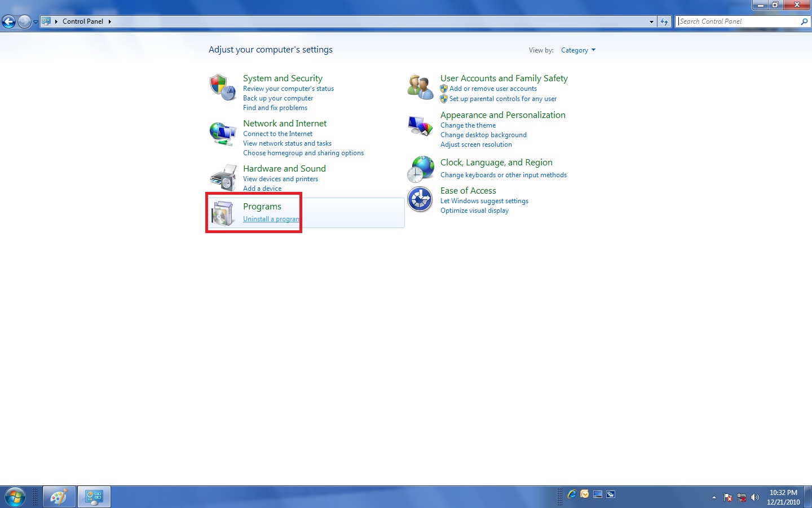Open the View by Category dropdown
The width and height of the screenshot is (812, 508).
coord(578,50)
